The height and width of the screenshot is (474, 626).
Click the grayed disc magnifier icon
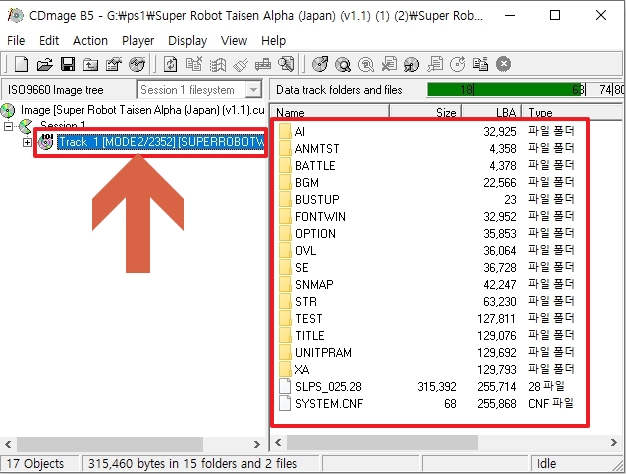pyautogui.click(x=366, y=64)
